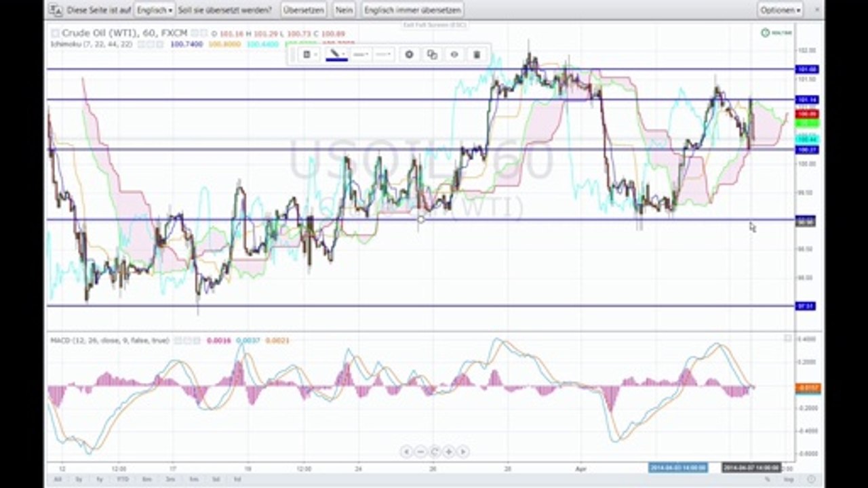Open the Englisch language dropdown
Viewport: 868px width, 488px height.
(x=154, y=10)
